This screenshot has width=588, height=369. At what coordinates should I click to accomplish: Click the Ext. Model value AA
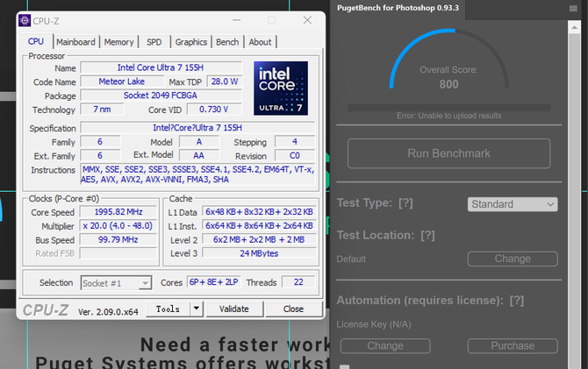pos(198,155)
